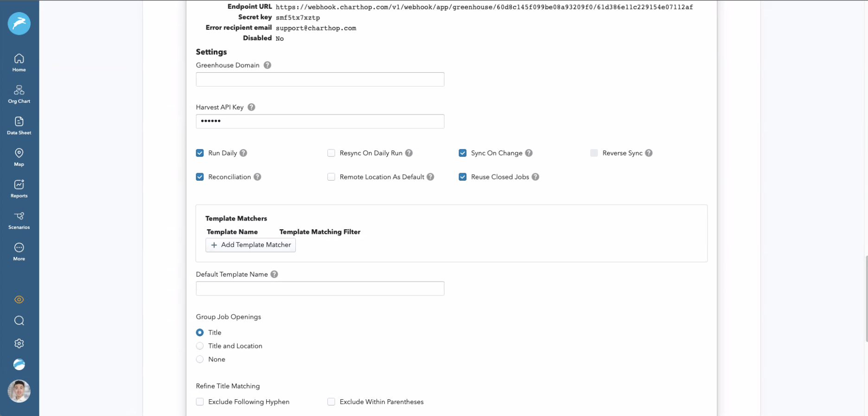The height and width of the screenshot is (416, 868).
Task: Open Scenarios in the sidebar
Action: 19,220
